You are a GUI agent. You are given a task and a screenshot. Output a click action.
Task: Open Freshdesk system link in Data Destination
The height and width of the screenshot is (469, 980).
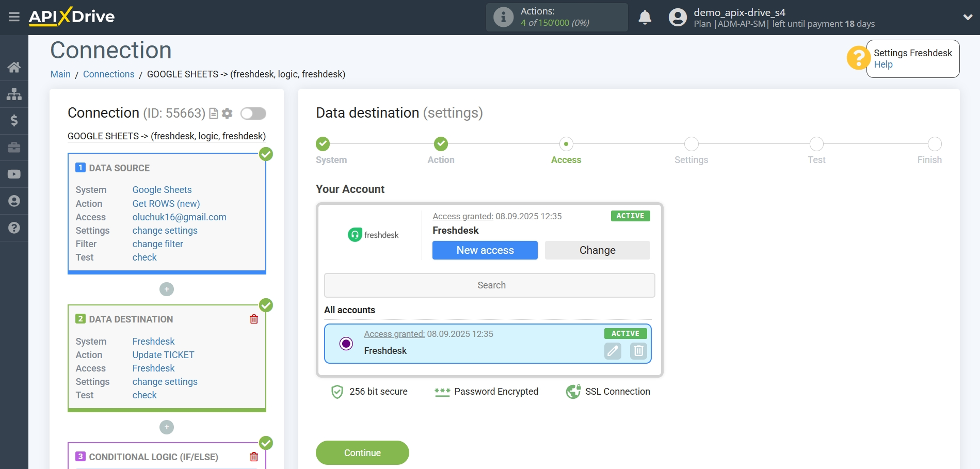coord(153,342)
